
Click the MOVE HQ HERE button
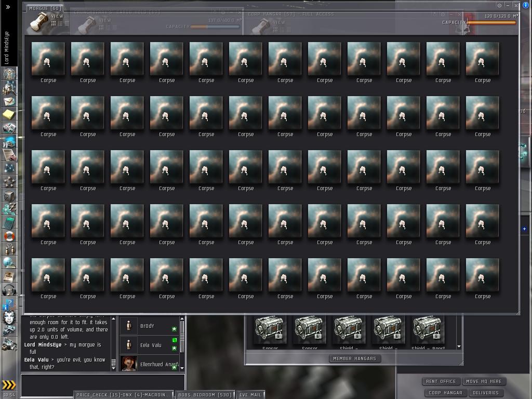tap(484, 381)
